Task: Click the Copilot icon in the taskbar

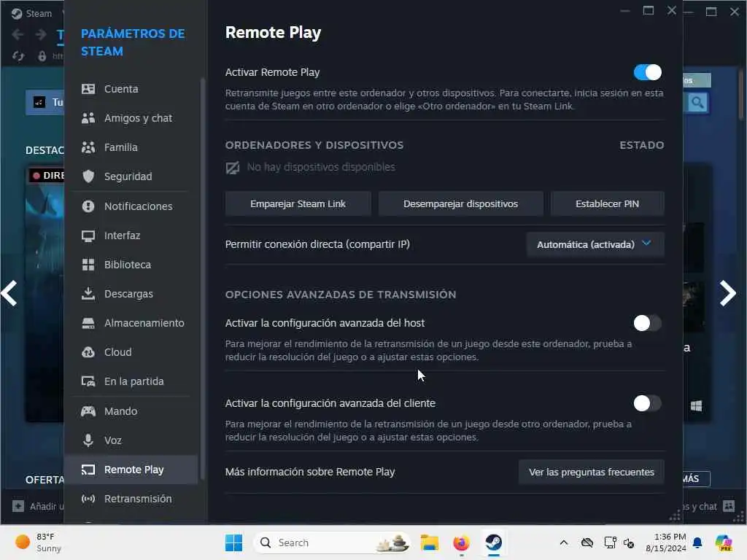Action: coord(724,542)
